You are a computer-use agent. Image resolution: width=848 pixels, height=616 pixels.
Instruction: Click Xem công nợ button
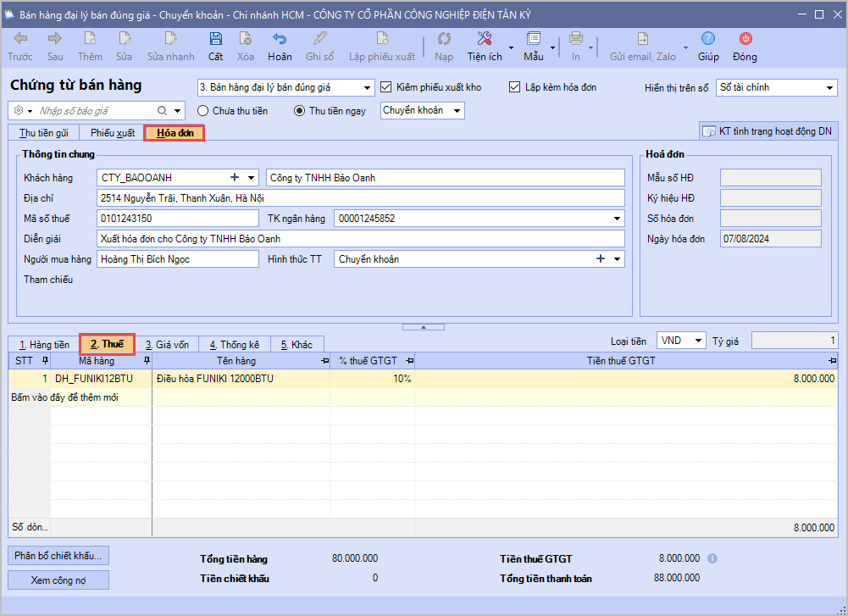(58, 580)
